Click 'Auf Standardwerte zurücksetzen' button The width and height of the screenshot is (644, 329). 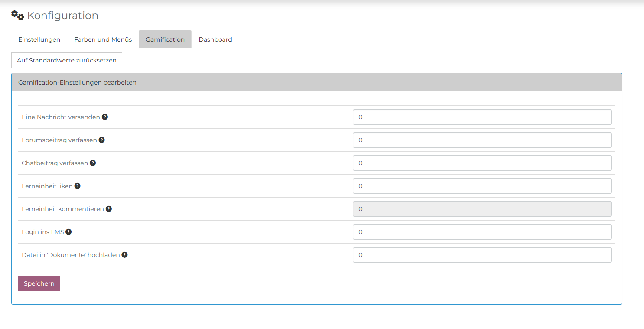[x=67, y=61]
